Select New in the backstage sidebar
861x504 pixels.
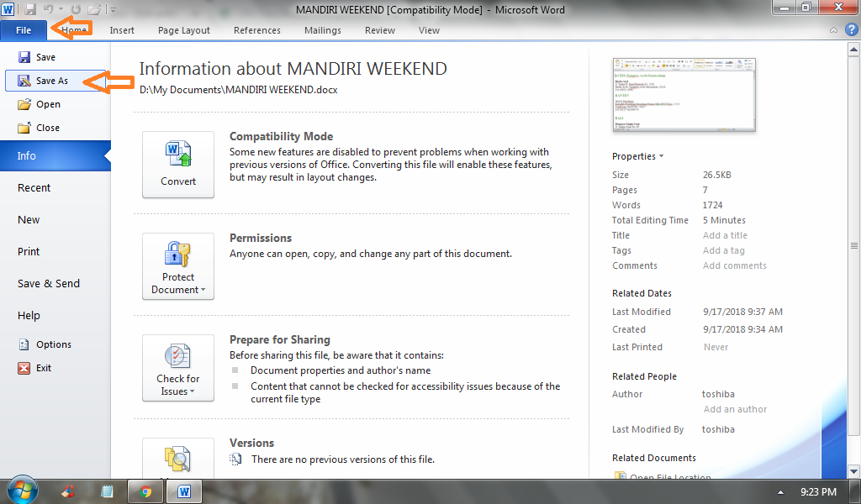29,219
